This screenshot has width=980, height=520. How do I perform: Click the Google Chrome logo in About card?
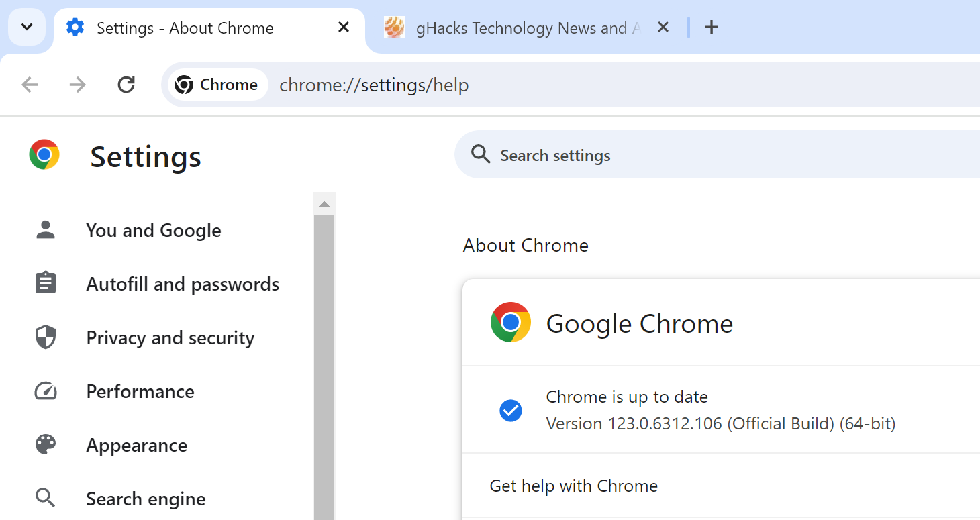coord(511,322)
